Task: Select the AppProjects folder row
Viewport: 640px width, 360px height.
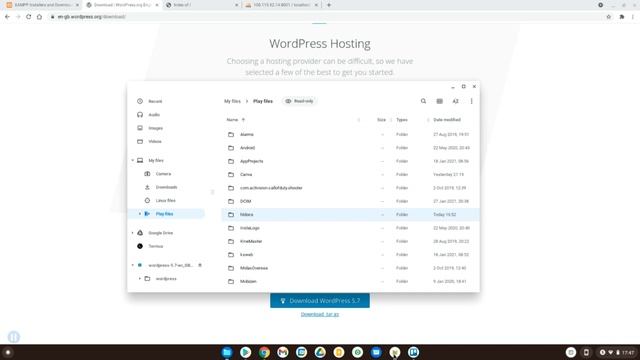Action: [x=351, y=161]
